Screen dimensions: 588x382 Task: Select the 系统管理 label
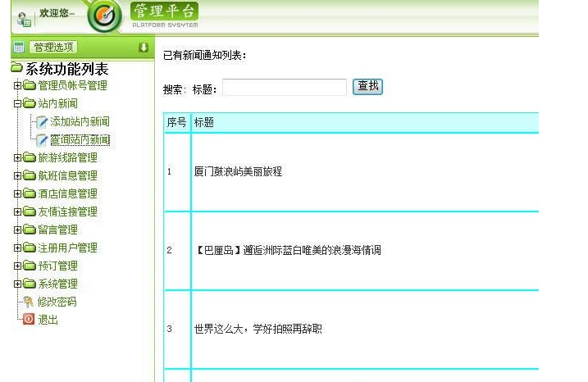click(57, 284)
